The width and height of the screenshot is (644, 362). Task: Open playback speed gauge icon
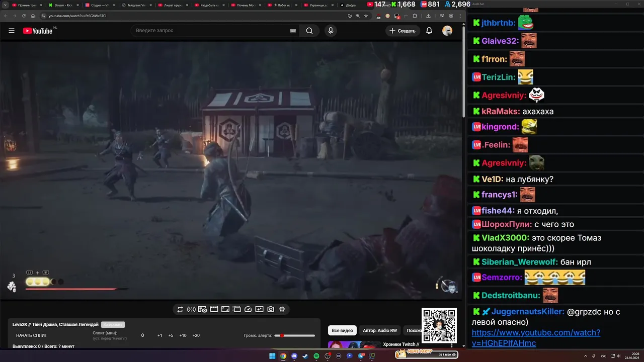[248, 309]
